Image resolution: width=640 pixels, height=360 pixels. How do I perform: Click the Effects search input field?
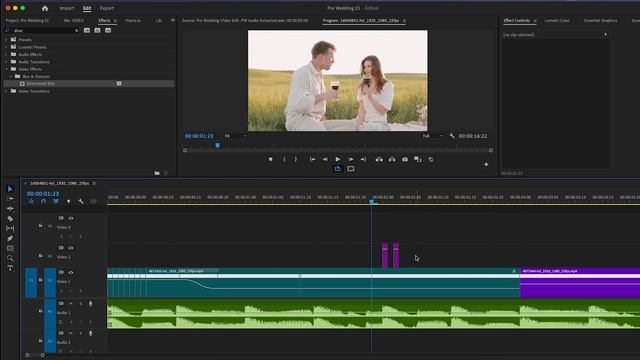43,31
